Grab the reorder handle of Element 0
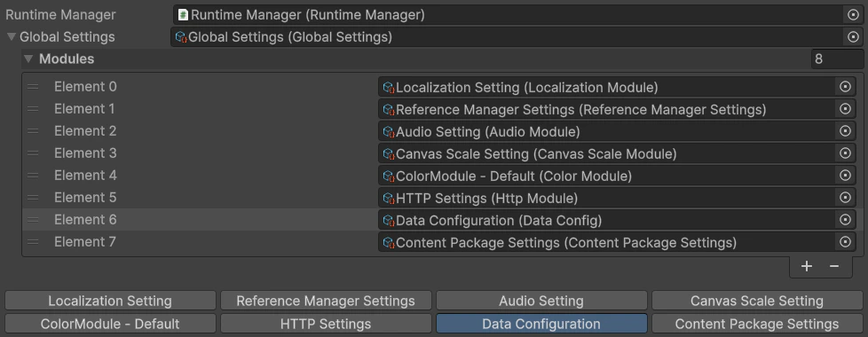Image resolution: width=868 pixels, height=337 pixels. point(33,87)
